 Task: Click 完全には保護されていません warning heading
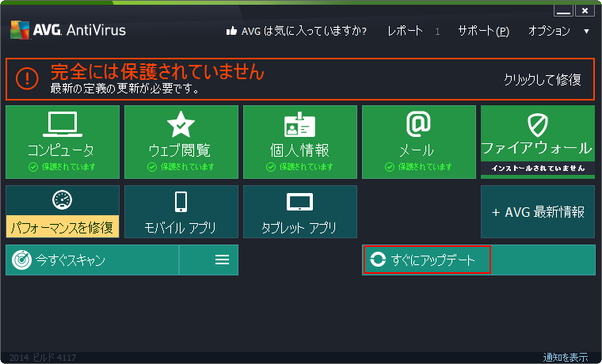[x=158, y=71]
